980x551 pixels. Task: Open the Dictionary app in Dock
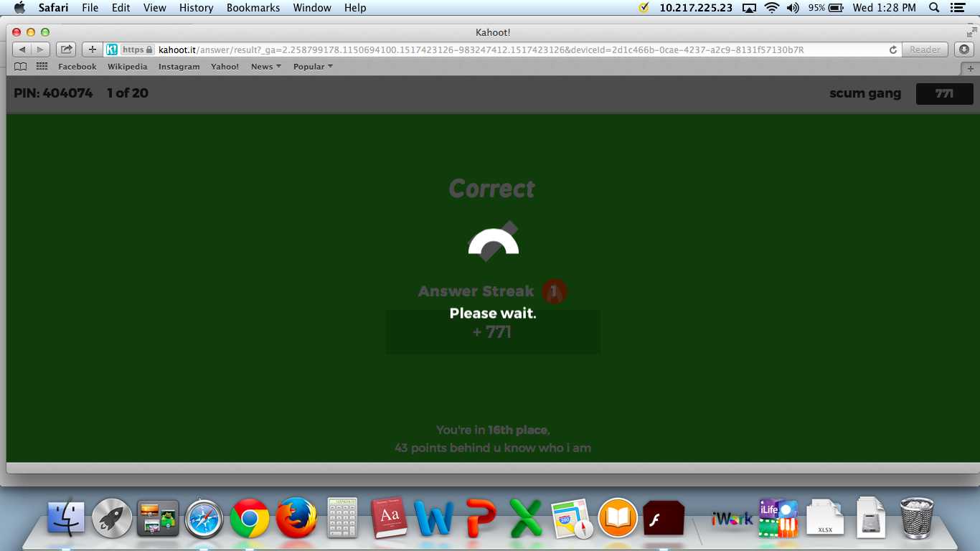389,518
